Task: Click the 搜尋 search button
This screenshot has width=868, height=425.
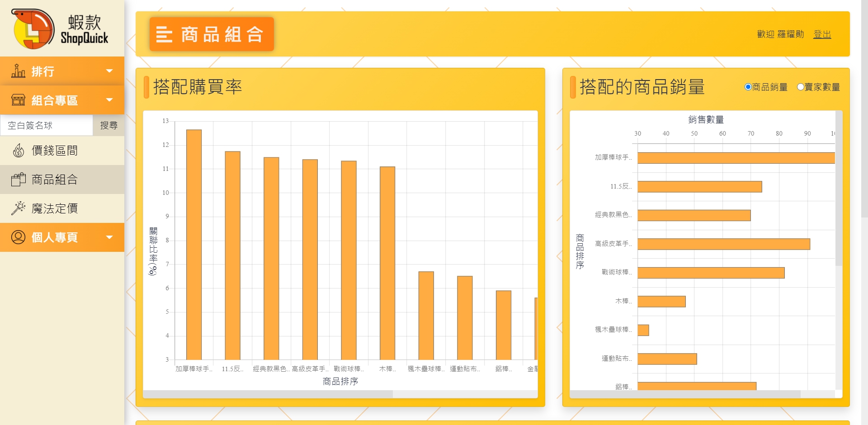Action: pos(108,125)
